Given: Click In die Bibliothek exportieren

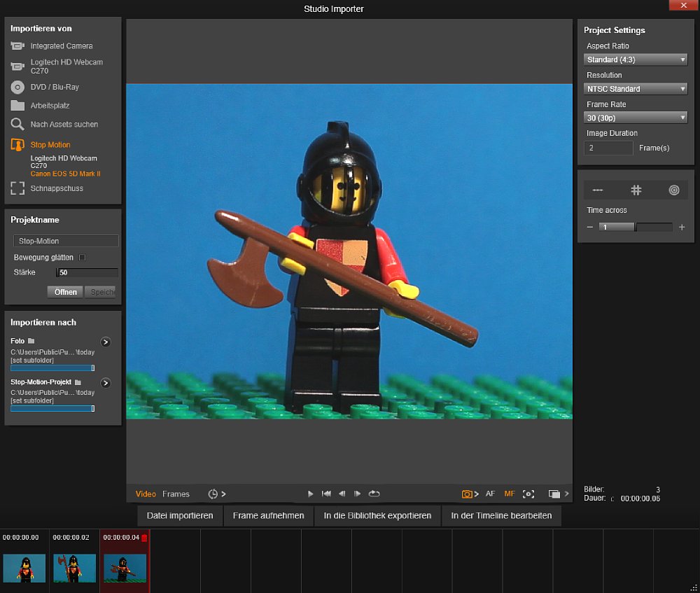Looking at the screenshot, I should pos(377,515).
